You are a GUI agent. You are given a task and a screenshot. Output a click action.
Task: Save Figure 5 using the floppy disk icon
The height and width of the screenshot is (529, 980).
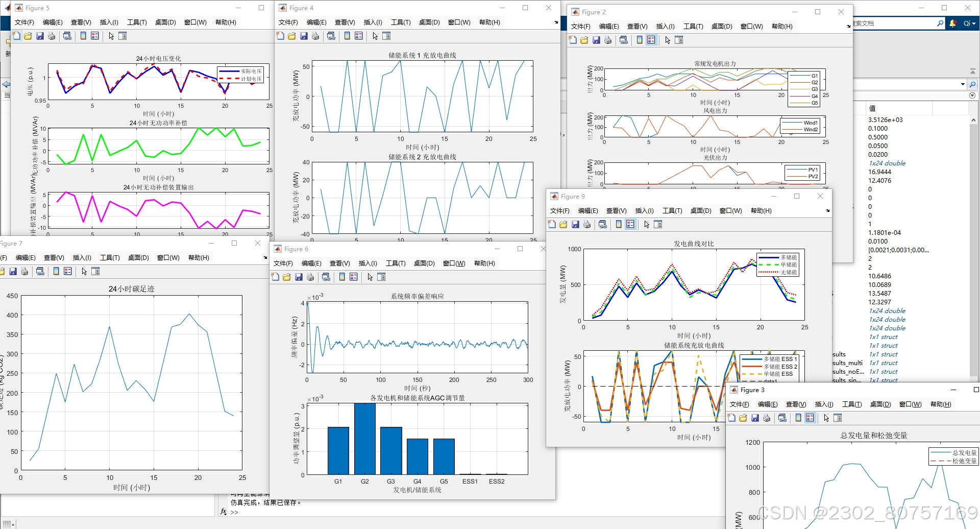(x=40, y=36)
